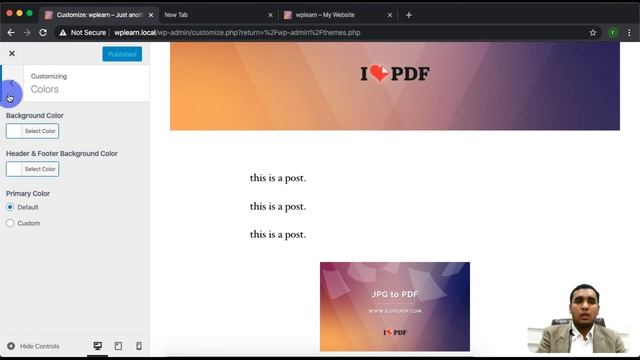Go back in browser history
Viewport: 640px width, 360px height.
11,33
